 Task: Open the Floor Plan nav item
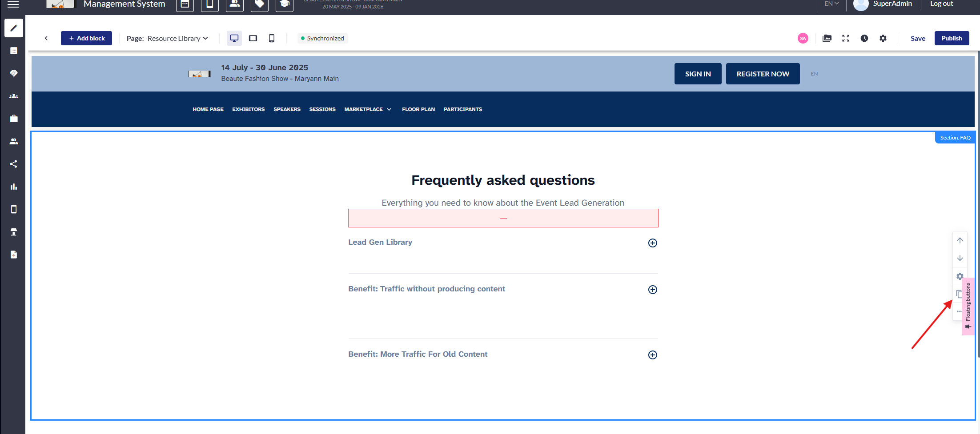point(418,109)
